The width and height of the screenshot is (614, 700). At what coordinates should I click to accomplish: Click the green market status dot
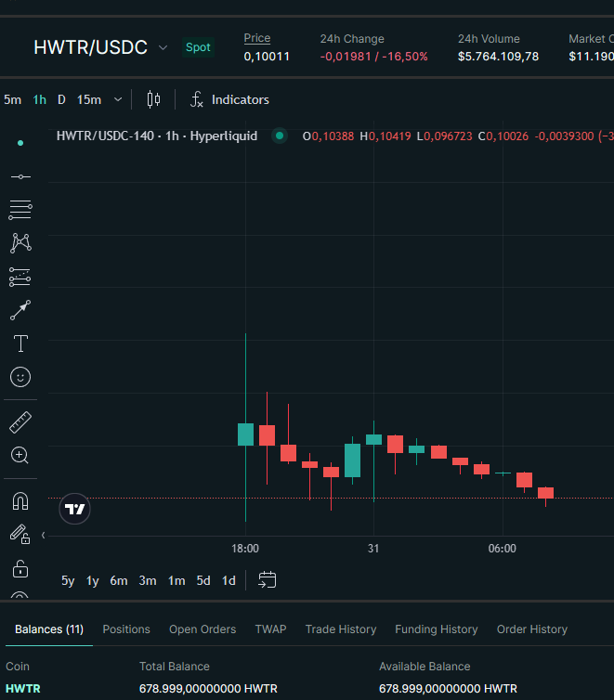[x=280, y=136]
